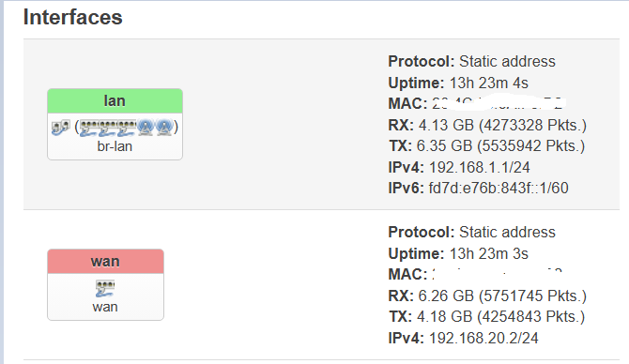Select the first wireless radio icon in lan
Screen dimensions: 629x364
tap(146, 127)
